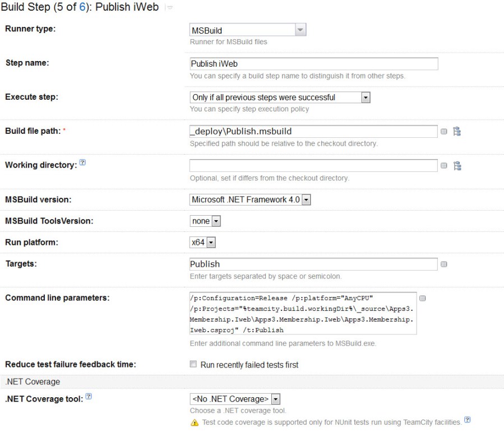Open directory tree browser for Working directory
The image size is (504, 442).
(457, 166)
